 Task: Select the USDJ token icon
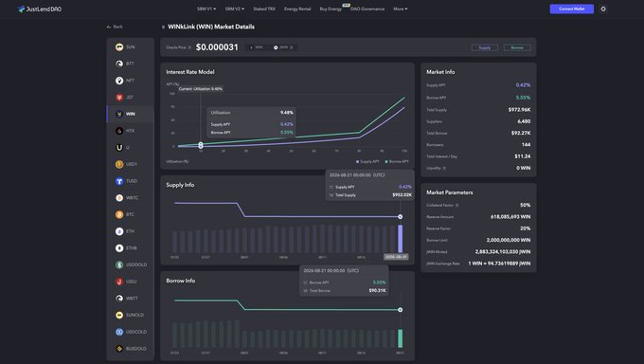click(x=119, y=282)
